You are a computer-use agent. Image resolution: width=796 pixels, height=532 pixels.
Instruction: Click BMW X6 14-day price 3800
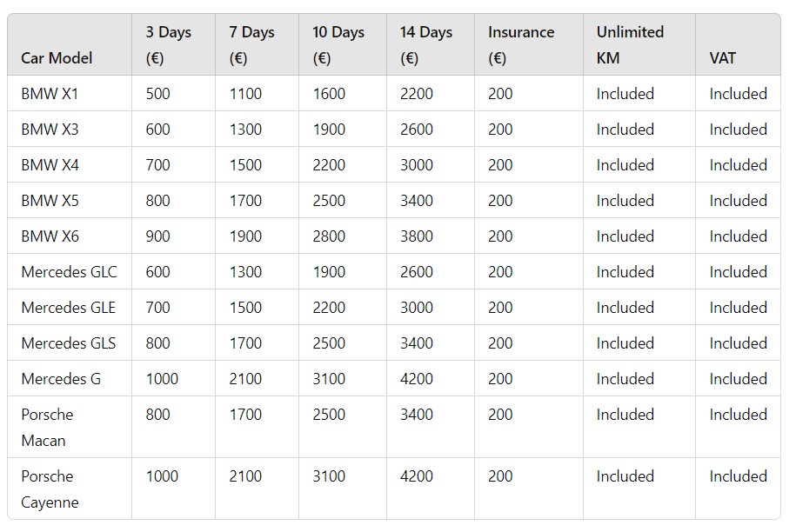click(417, 236)
